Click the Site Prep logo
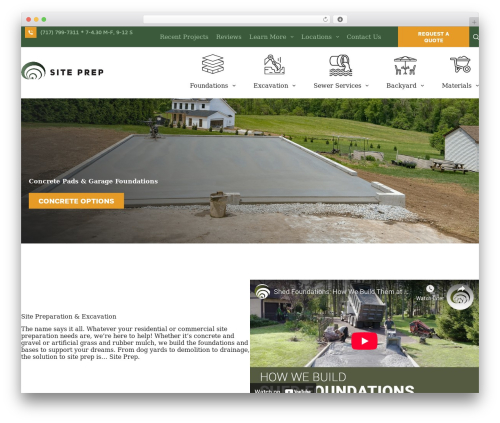 click(x=62, y=71)
